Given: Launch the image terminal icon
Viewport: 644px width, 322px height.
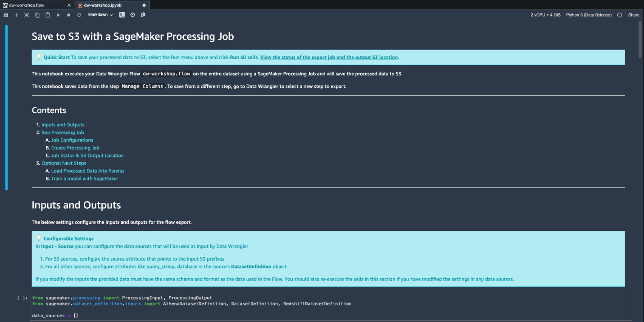Looking at the screenshot, I should [122, 15].
